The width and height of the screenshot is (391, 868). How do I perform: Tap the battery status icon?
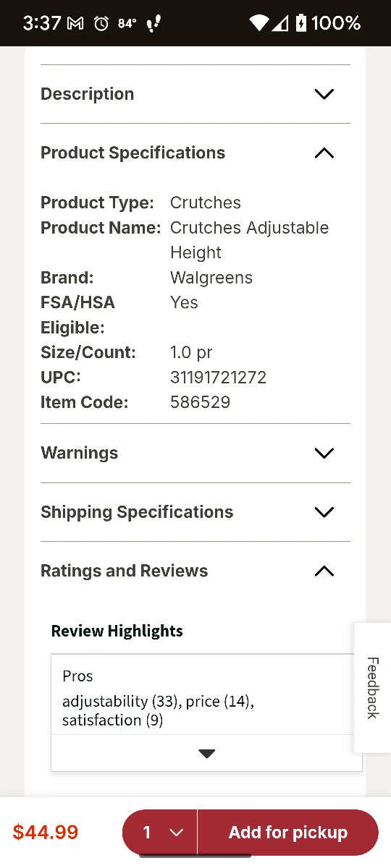click(301, 23)
